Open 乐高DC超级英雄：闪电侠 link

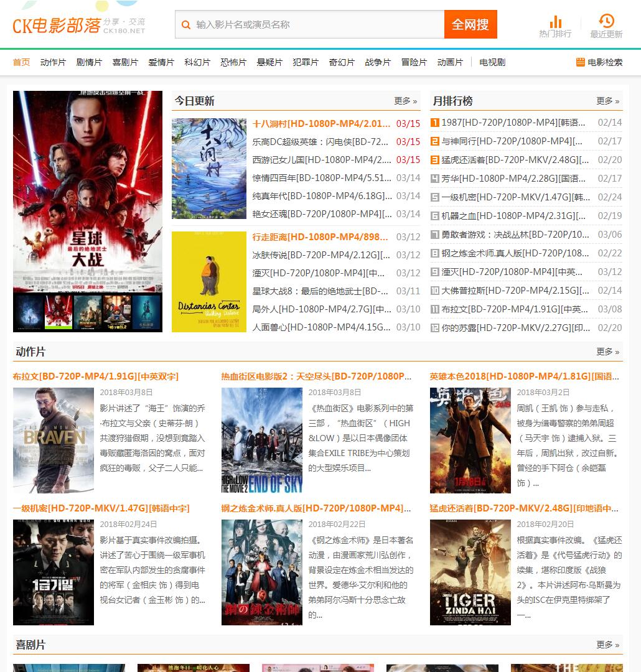click(x=320, y=142)
